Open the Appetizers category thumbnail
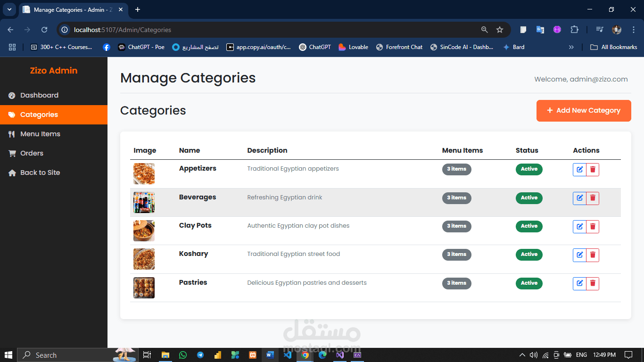This screenshot has width=644, height=362. click(x=144, y=173)
